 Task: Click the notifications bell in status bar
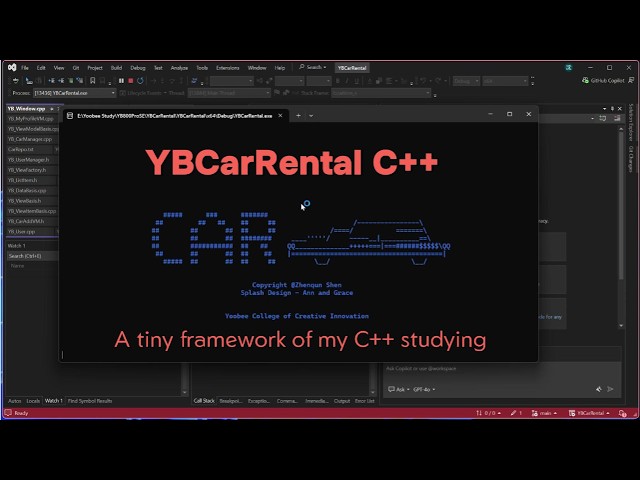(x=622, y=413)
